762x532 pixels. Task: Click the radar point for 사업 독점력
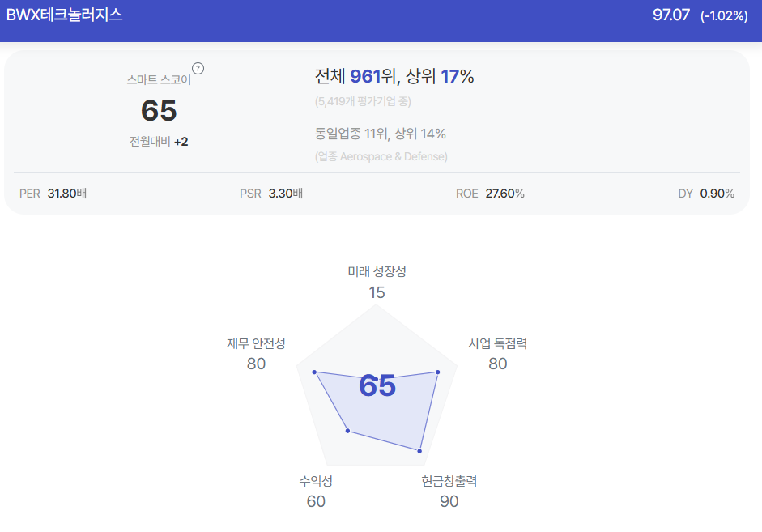[438, 372]
